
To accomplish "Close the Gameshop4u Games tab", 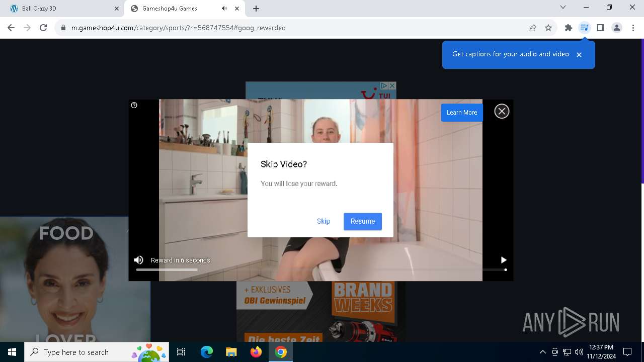I will pos(237,9).
